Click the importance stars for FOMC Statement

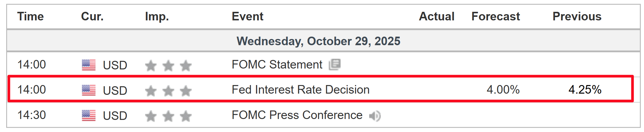168,66
